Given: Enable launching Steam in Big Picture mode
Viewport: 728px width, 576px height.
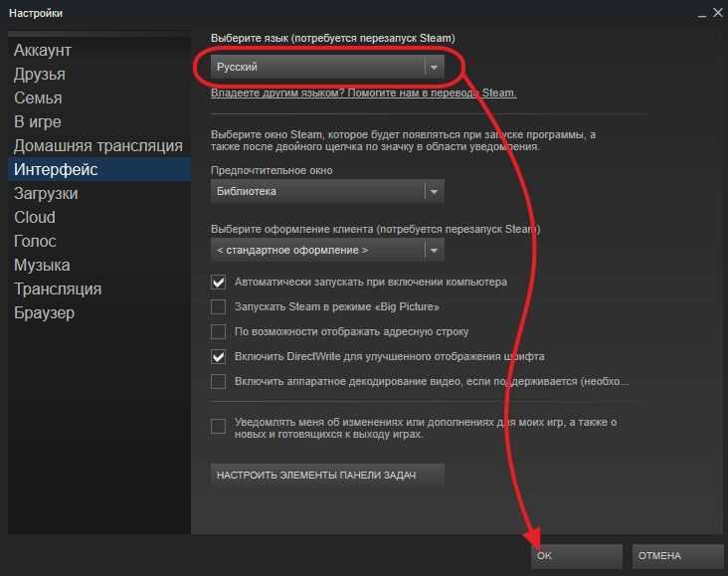Looking at the screenshot, I should coord(218,307).
